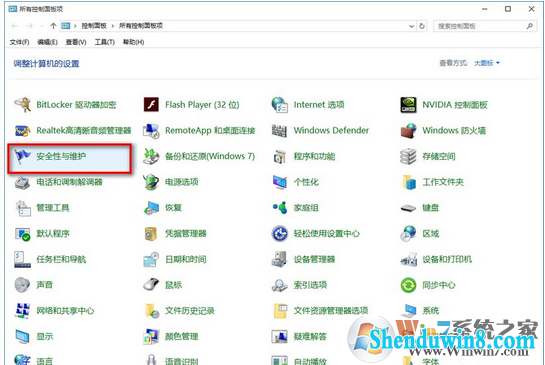This screenshot has height=365, width=545.
Task: Open the 工具(T) menu
Action: click(x=105, y=42)
